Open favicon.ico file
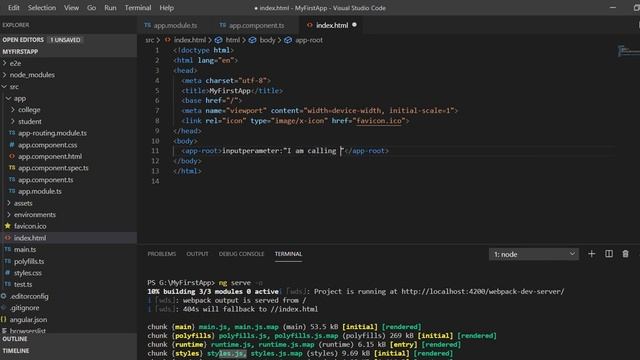 [x=30, y=226]
